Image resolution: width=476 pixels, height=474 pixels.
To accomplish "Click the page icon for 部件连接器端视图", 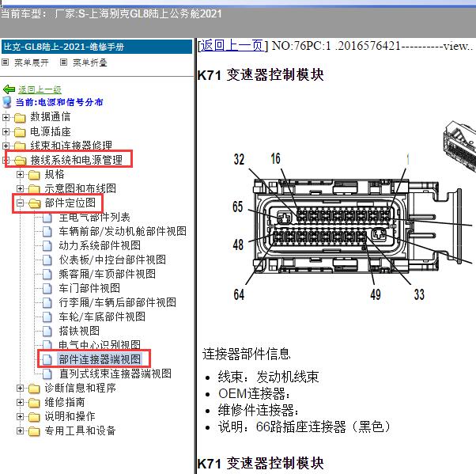I will pyautogui.click(x=47, y=359).
